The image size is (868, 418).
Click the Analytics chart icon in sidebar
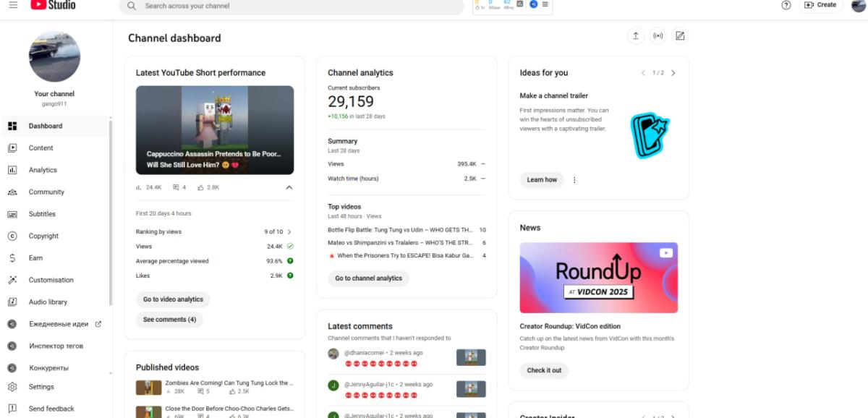12,170
